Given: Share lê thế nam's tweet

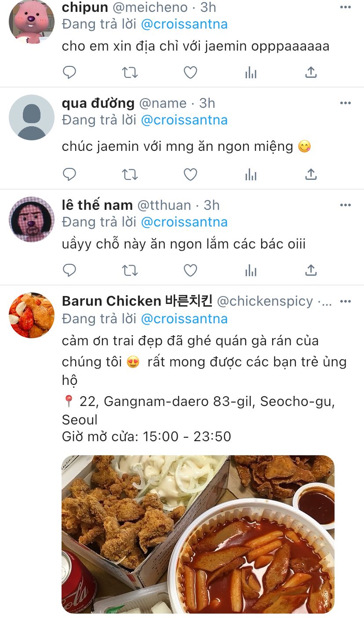Looking at the screenshot, I should (x=311, y=270).
